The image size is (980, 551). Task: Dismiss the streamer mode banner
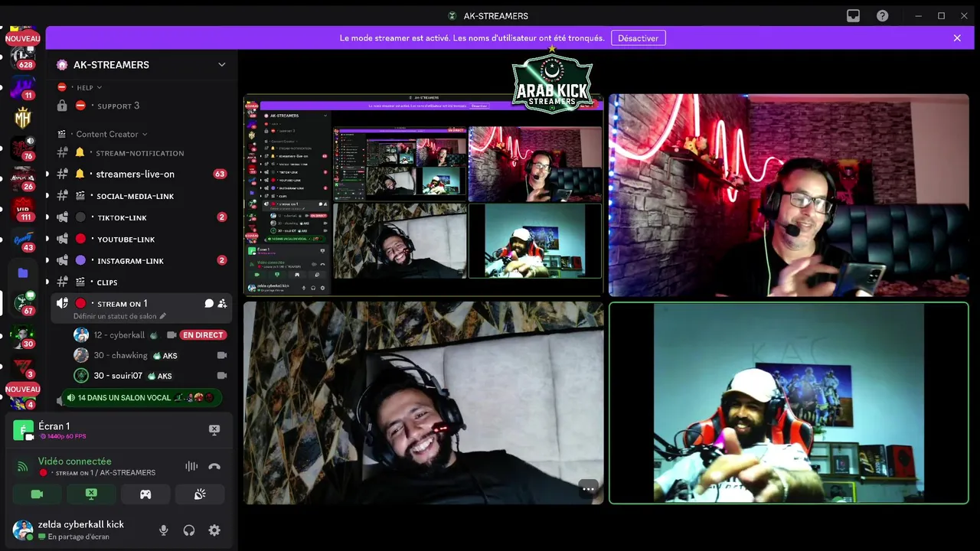pos(957,37)
